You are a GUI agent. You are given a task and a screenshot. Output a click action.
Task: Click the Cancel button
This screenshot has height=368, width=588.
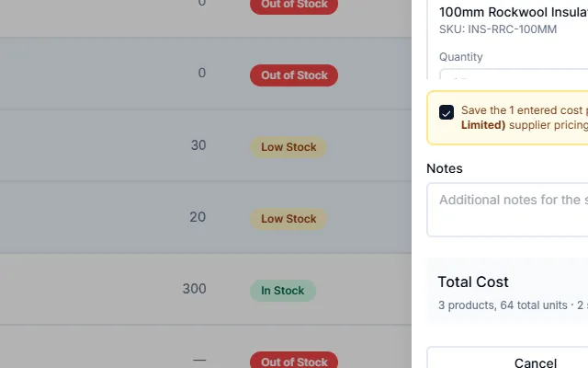tap(536, 362)
